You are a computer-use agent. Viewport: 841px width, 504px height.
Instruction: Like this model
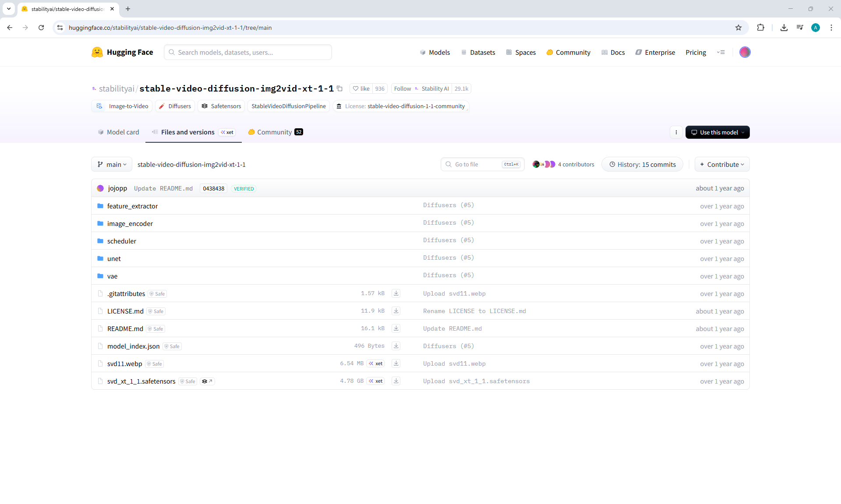tap(361, 88)
